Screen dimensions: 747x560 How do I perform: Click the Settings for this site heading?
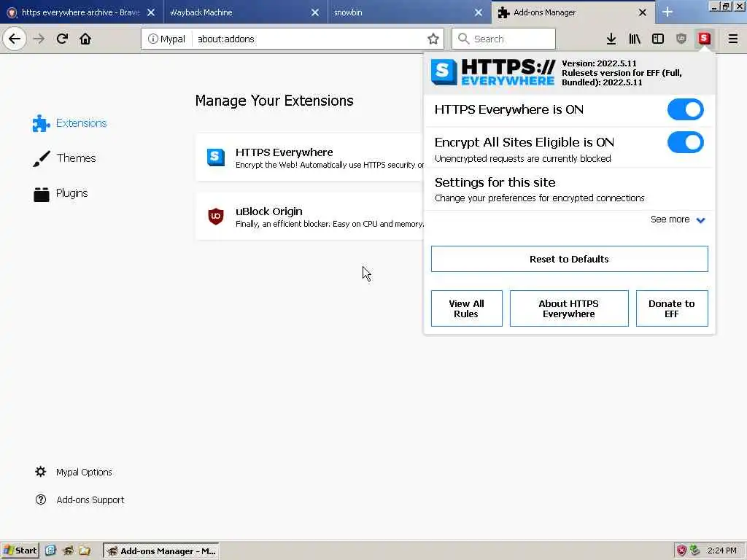[495, 182]
